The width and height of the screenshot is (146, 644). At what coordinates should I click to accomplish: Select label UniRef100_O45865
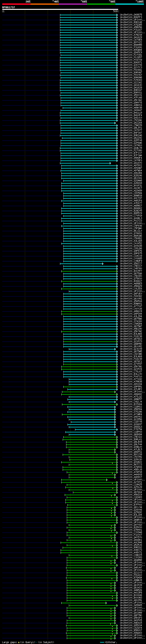click(x=131, y=605)
